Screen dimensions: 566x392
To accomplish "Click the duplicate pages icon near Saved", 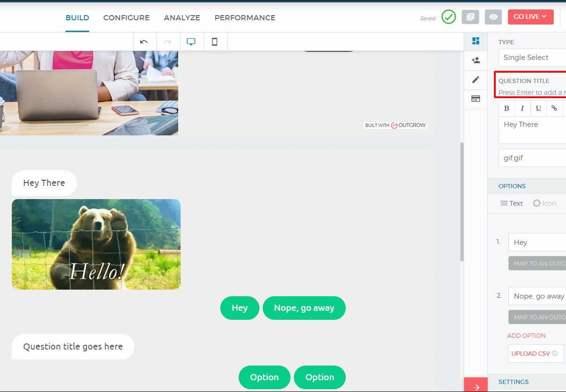I will click(470, 17).
